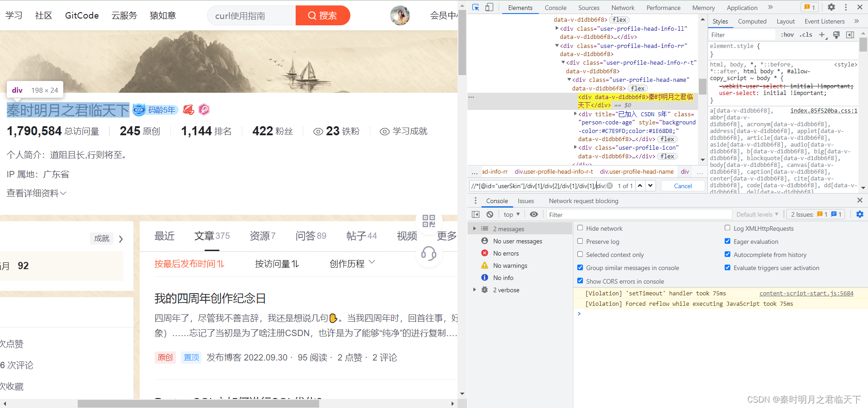This screenshot has height=408, width=868.
Task: Disable Show CORS errors in console
Action: tap(580, 280)
